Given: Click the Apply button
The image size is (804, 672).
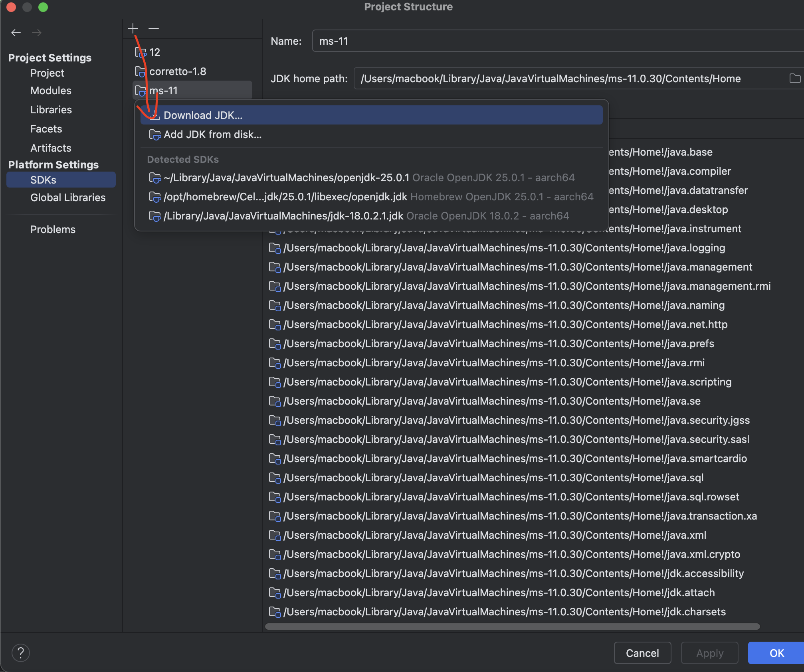Looking at the screenshot, I should click(709, 653).
